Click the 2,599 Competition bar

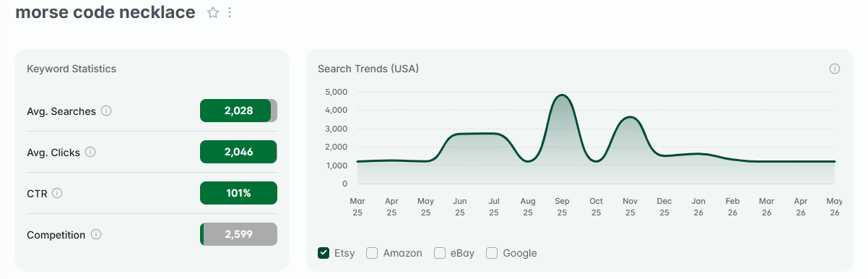[x=238, y=235]
